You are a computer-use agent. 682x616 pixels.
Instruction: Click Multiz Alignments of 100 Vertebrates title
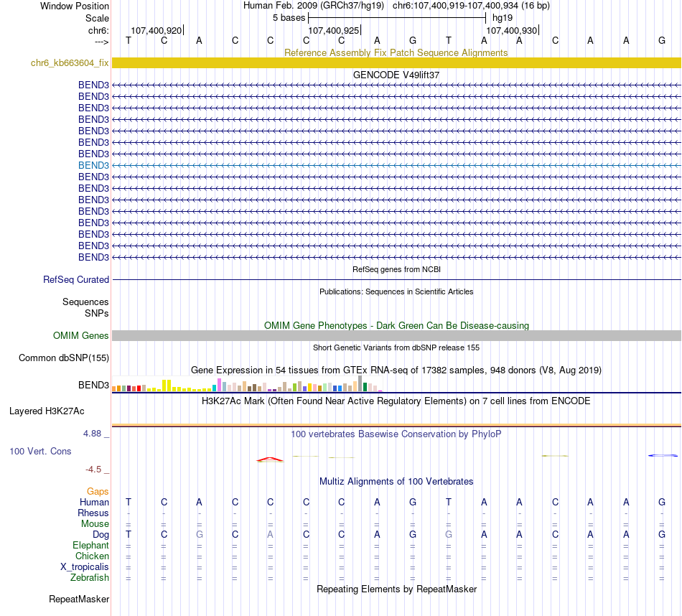pyautogui.click(x=396, y=481)
